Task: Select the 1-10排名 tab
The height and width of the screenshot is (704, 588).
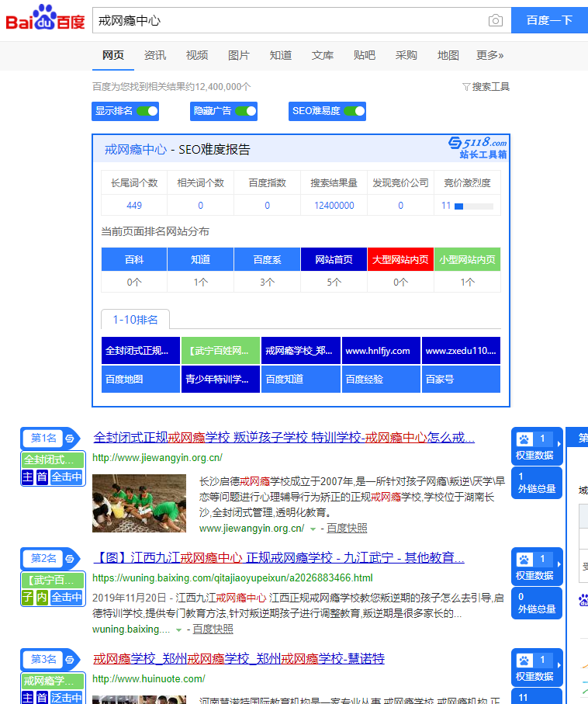Action: pyautogui.click(x=135, y=319)
